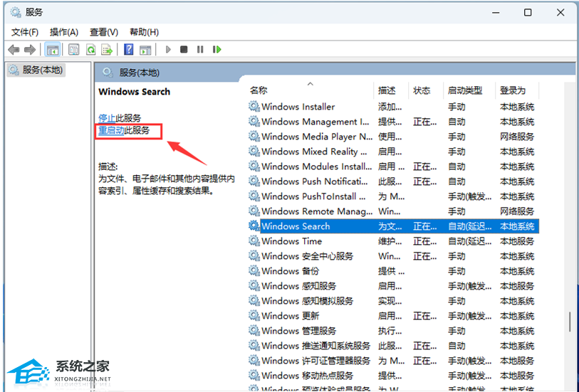Select the Windows Mixed Reality service row
This screenshot has width=579, height=392.
393,152
